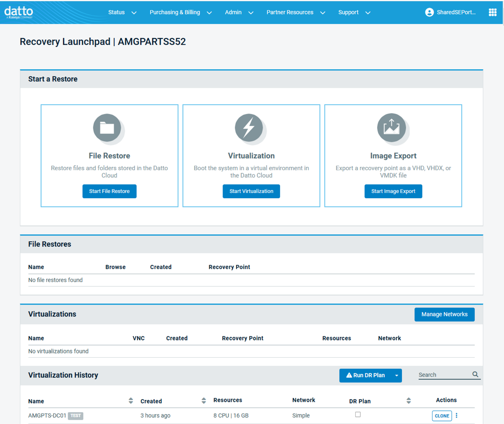
Task: Click the TEST badge beside AMGPTS-DC01
Action: (76, 416)
